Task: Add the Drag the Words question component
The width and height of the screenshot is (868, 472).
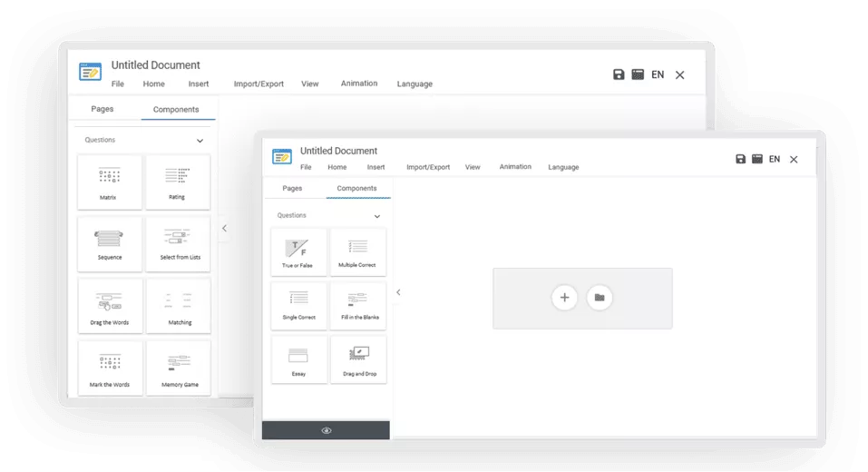Action: pyautogui.click(x=110, y=307)
